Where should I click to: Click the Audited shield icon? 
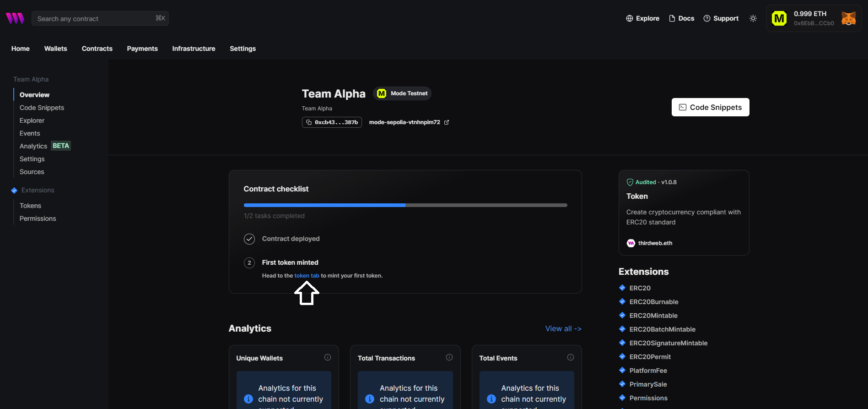[x=630, y=182]
